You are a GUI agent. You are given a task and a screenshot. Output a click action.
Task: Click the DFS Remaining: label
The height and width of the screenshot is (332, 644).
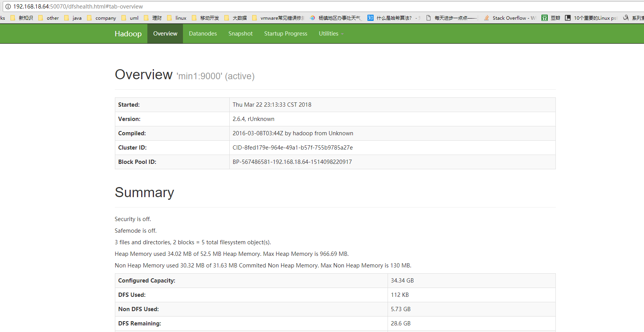click(x=140, y=323)
